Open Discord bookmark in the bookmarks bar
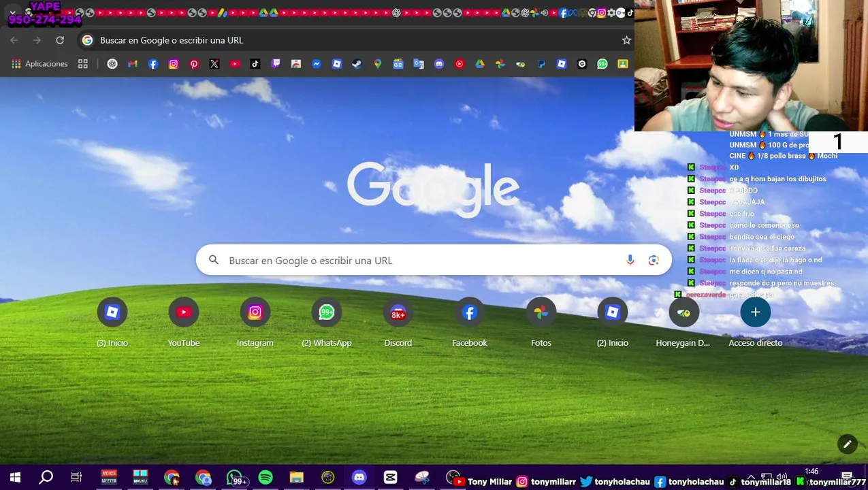Viewport: 868px width, 490px height. click(439, 64)
